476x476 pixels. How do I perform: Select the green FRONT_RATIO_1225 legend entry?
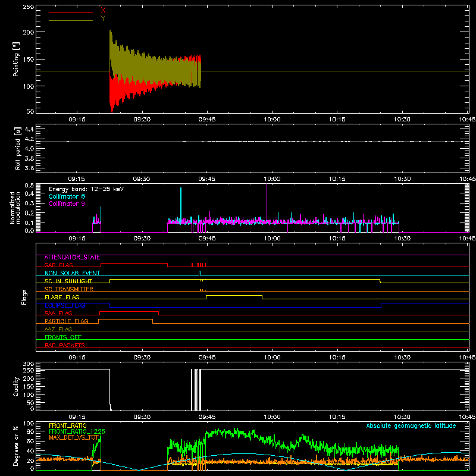(x=77, y=431)
